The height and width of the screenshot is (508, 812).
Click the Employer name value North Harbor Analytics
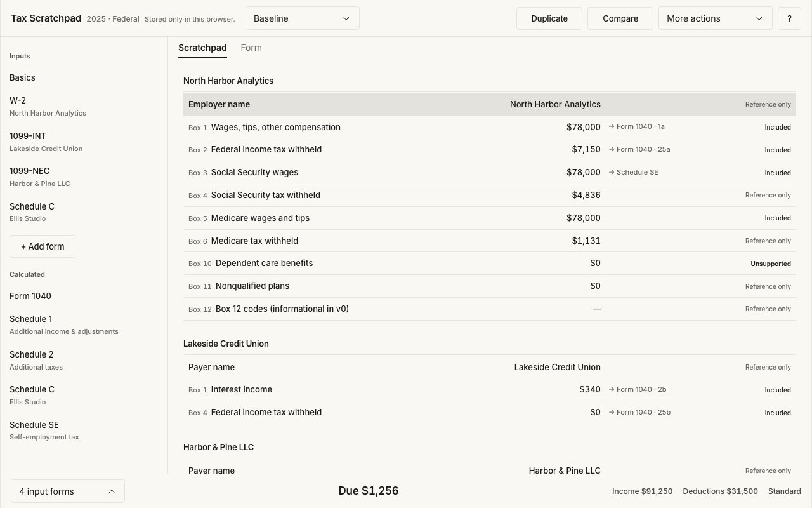555,104
